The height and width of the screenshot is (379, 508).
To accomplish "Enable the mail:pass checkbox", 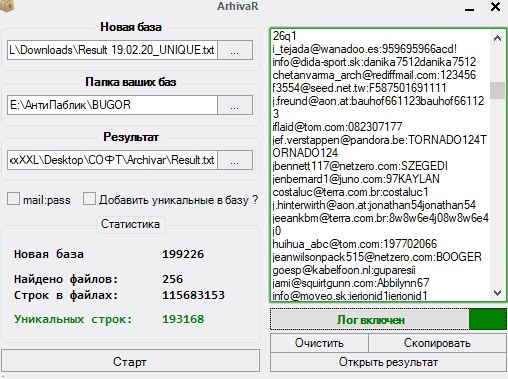I will point(13,199).
